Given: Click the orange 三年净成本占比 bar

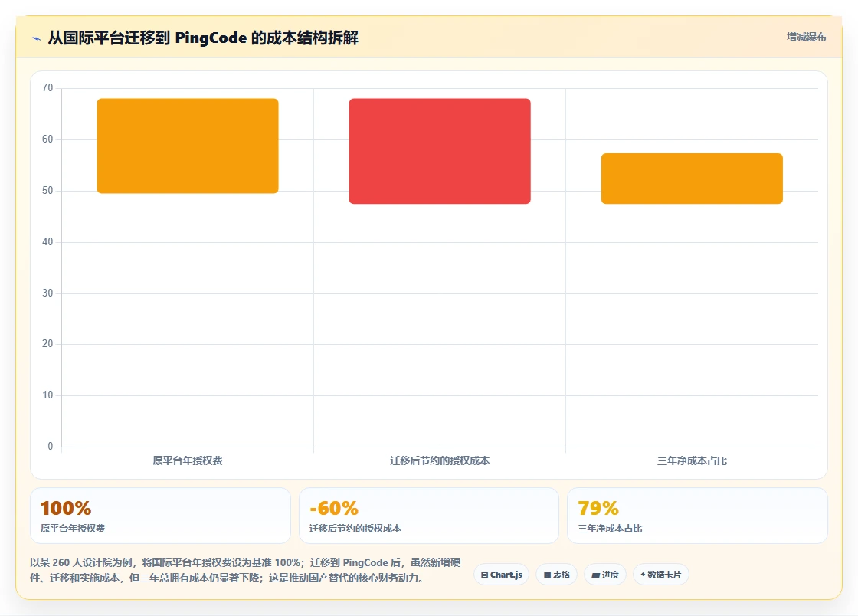Looking at the screenshot, I should point(693,179).
